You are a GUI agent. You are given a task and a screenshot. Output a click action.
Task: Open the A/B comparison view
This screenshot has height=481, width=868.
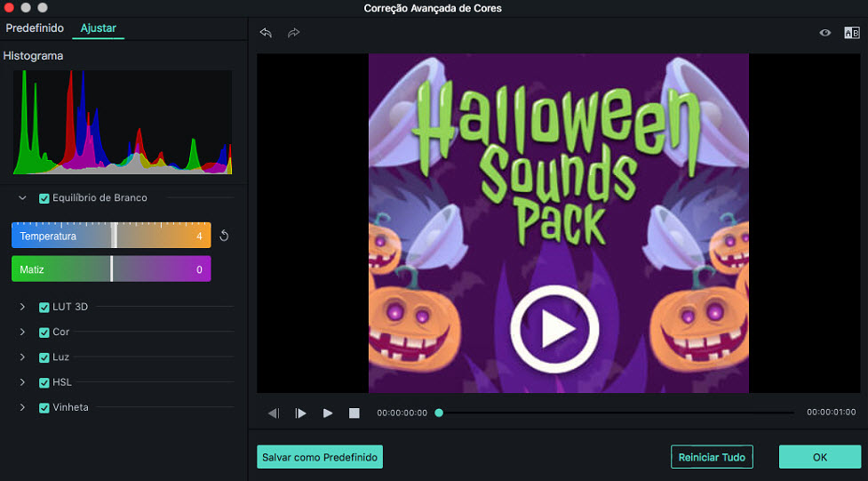click(851, 33)
